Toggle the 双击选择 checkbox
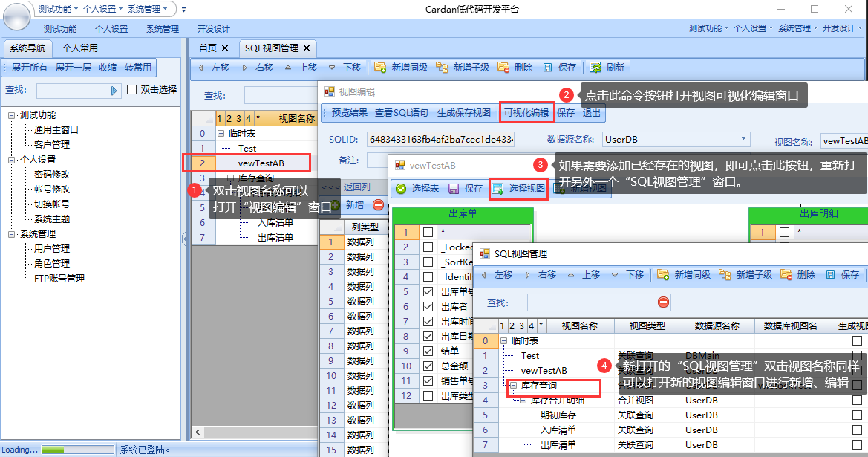Screen dimensions: 868x457 [131, 89]
